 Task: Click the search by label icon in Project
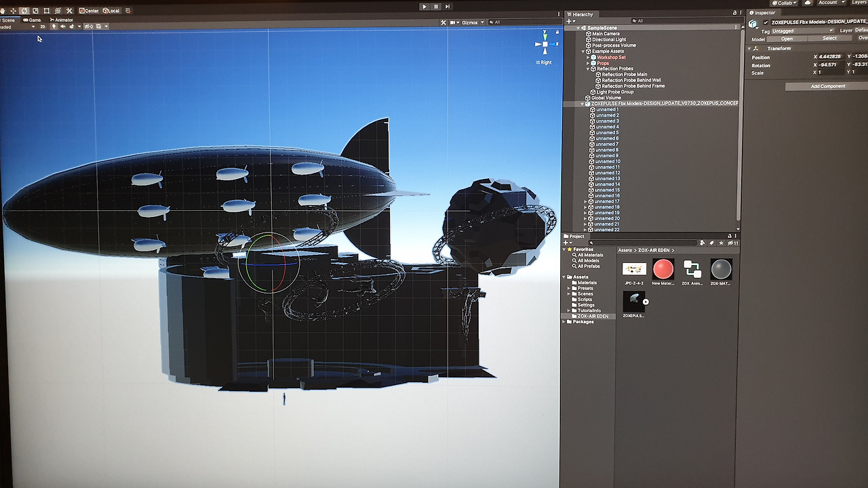pos(711,243)
